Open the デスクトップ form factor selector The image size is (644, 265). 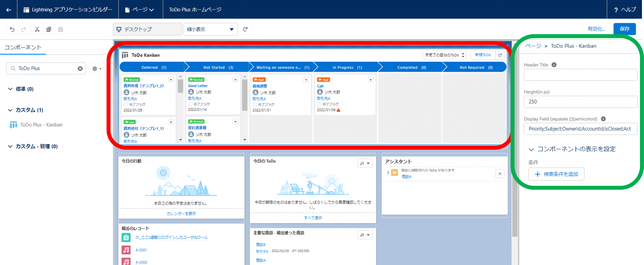[148, 29]
